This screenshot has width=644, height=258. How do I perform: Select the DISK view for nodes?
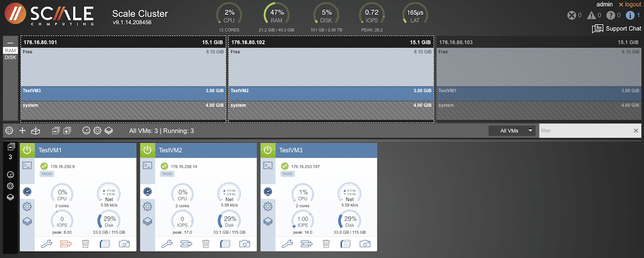(x=11, y=57)
